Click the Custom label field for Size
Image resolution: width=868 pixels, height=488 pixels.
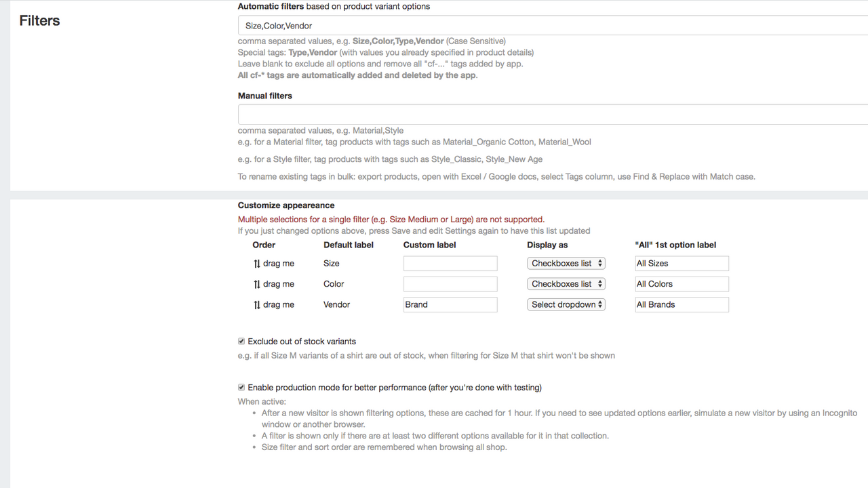(x=450, y=263)
